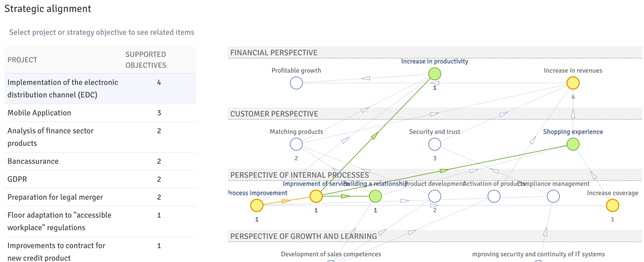644x262 pixels.
Task: Click the Compliance management node circle
Action: click(x=553, y=196)
